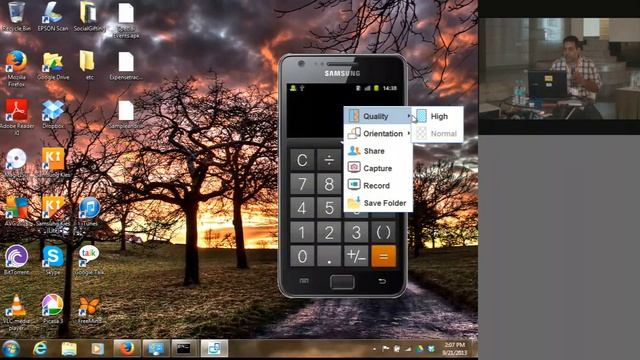Tap calculator parentheses key
Viewport: 640px width, 360px height.
383,232
